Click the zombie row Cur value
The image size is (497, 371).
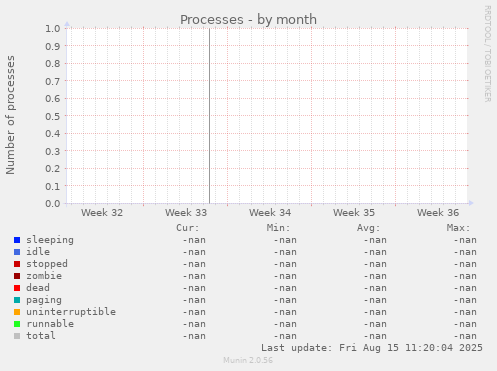point(194,276)
